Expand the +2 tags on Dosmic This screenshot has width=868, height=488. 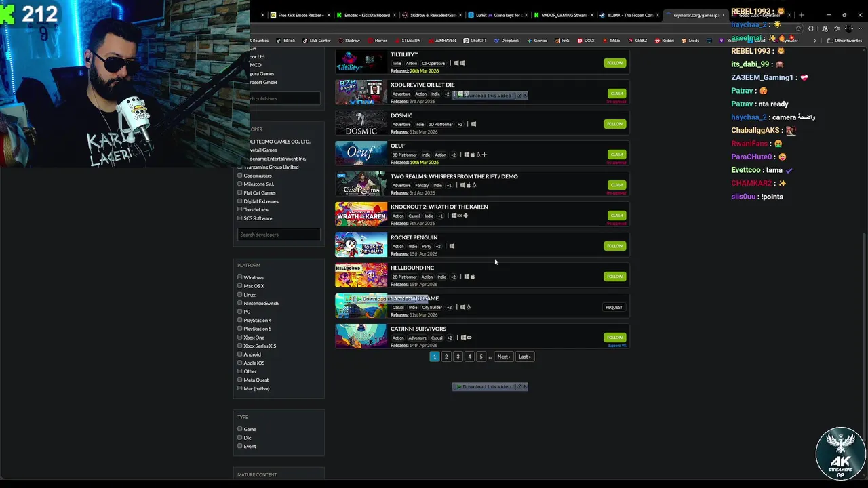coord(460,124)
